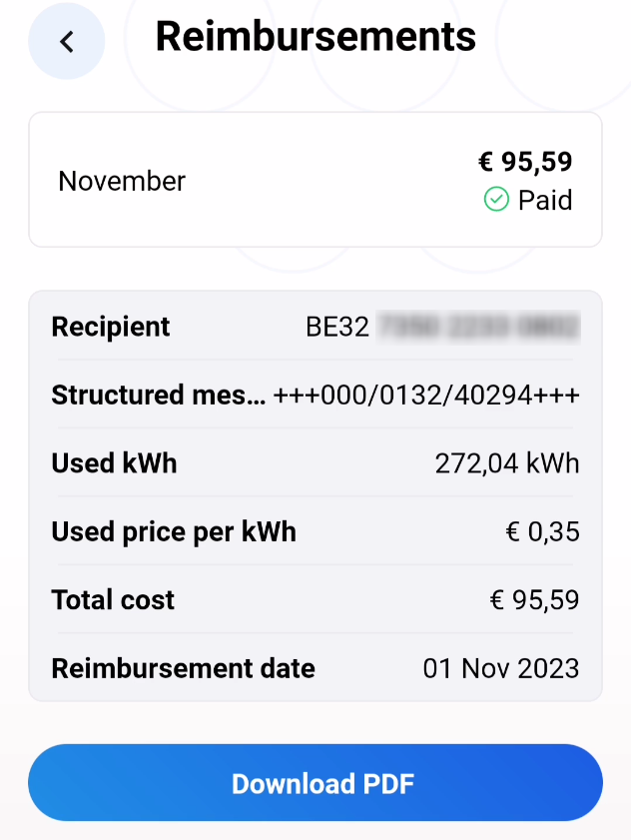The height and width of the screenshot is (840, 631).
Task: Go back using the chevron arrow
Action: [66, 41]
